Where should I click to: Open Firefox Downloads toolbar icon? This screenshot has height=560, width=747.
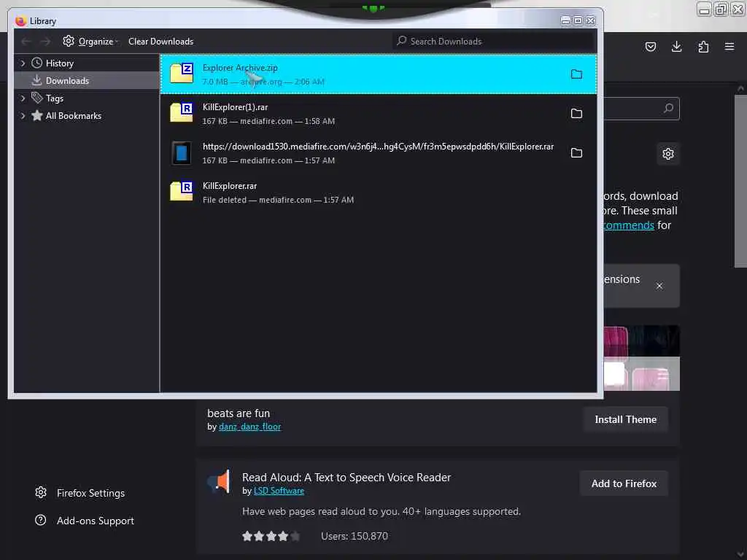pyautogui.click(x=676, y=47)
